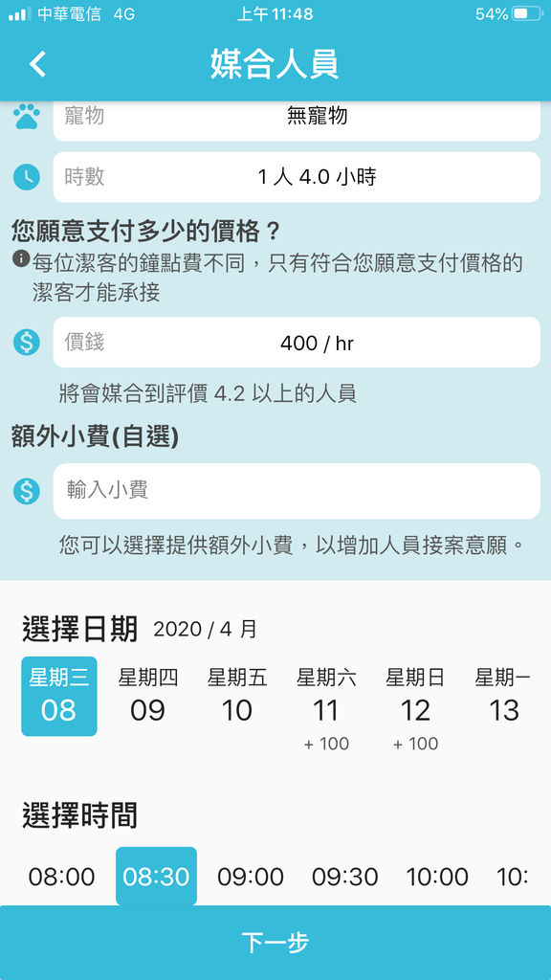Screen dimensions: 551x980
Task: Open the 價錢 selector showing 400 / hr
Action: click(x=297, y=343)
